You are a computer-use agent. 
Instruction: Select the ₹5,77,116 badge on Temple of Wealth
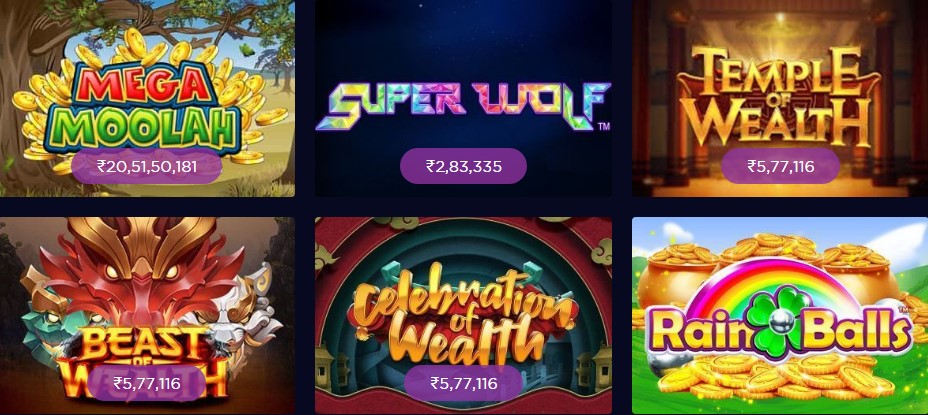(x=780, y=166)
